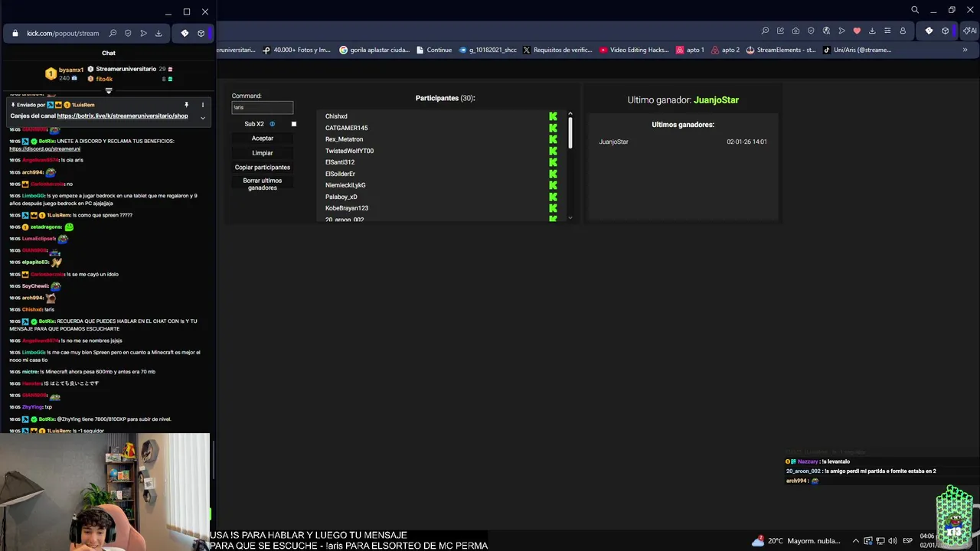Expand the pinned message chevron

point(203,117)
